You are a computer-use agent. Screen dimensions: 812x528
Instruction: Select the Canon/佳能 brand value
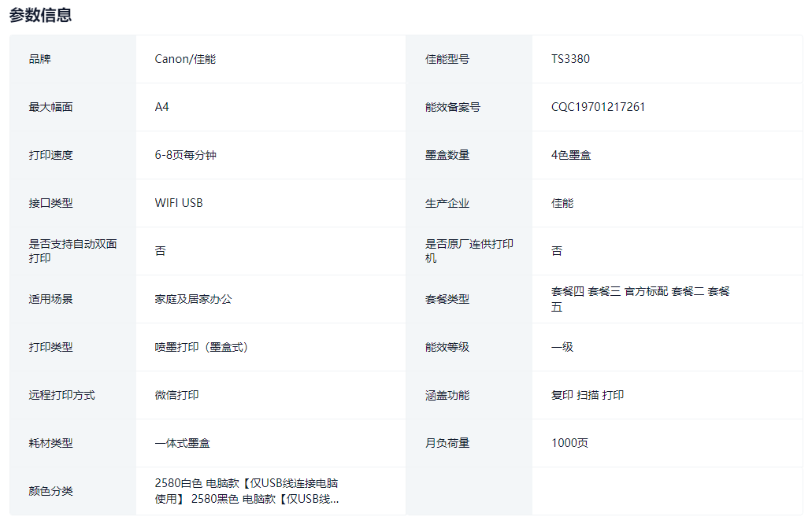pos(185,59)
